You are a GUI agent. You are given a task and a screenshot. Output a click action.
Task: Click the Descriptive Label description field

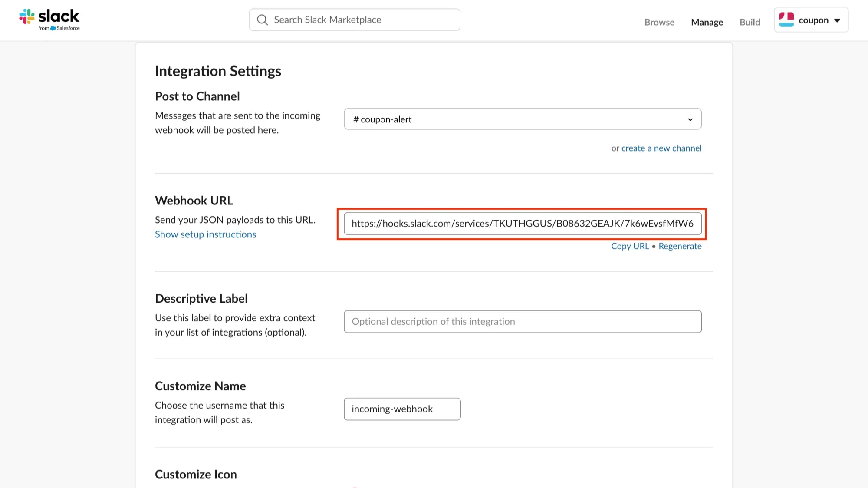pyautogui.click(x=522, y=322)
